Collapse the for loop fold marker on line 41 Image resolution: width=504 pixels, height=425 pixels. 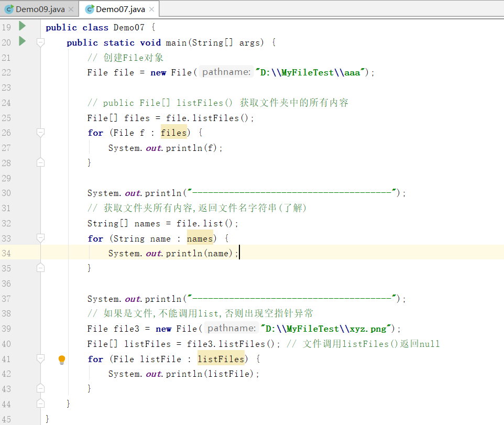(40, 358)
